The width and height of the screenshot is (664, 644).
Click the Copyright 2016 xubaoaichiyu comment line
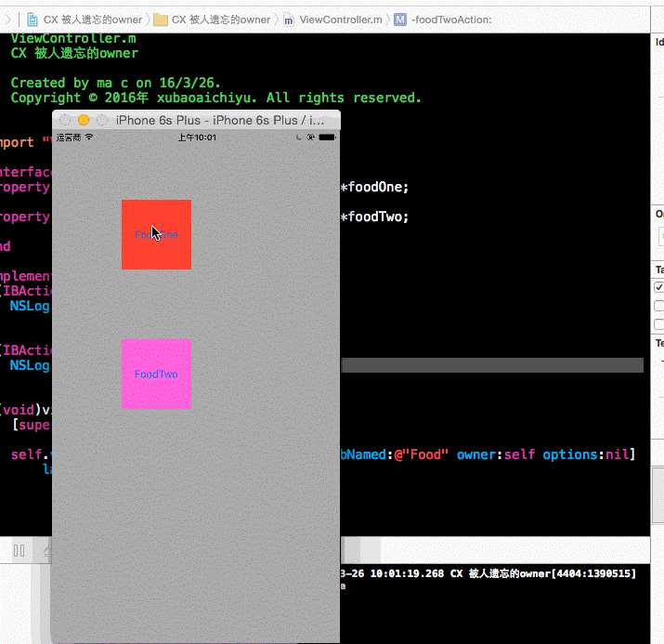coord(216,98)
